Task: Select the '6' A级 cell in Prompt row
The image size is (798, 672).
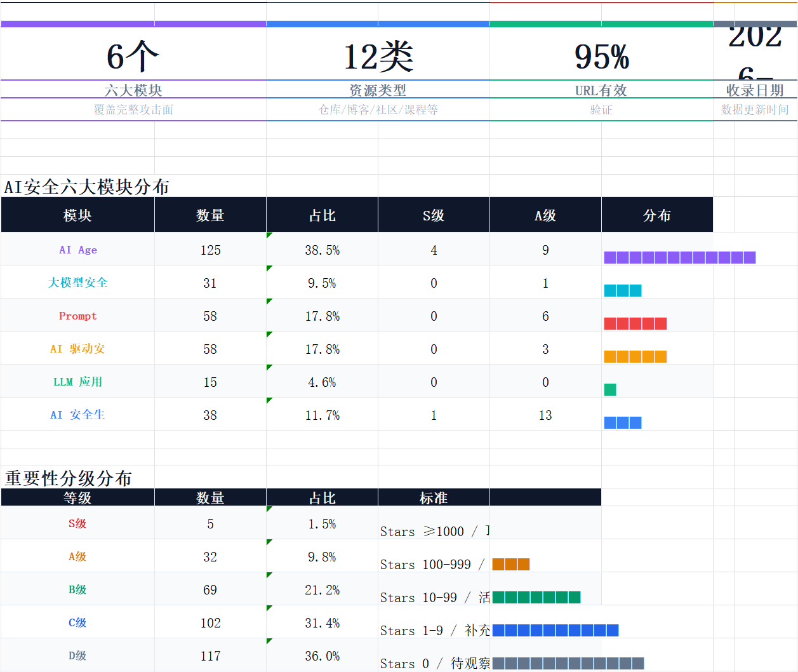Action: [x=545, y=316]
